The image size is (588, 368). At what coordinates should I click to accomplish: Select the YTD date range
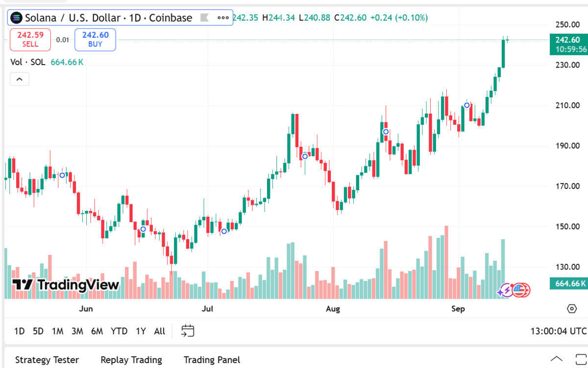pos(120,331)
